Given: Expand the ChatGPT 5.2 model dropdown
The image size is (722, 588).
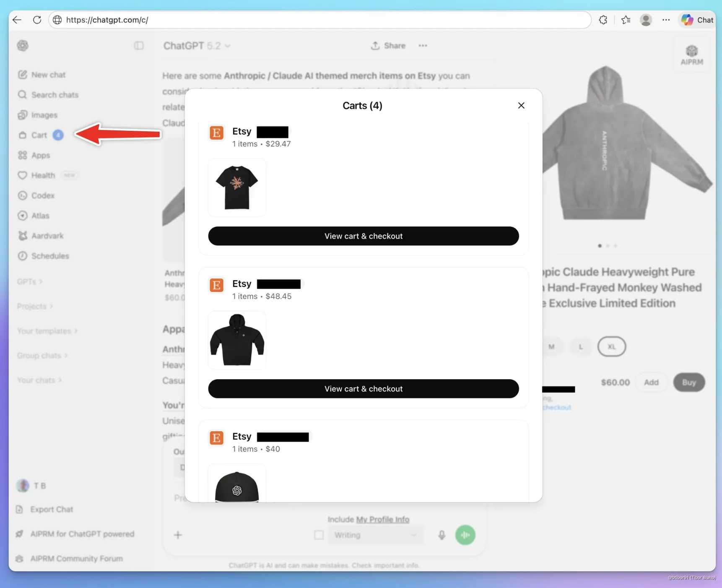Looking at the screenshot, I should [x=197, y=46].
